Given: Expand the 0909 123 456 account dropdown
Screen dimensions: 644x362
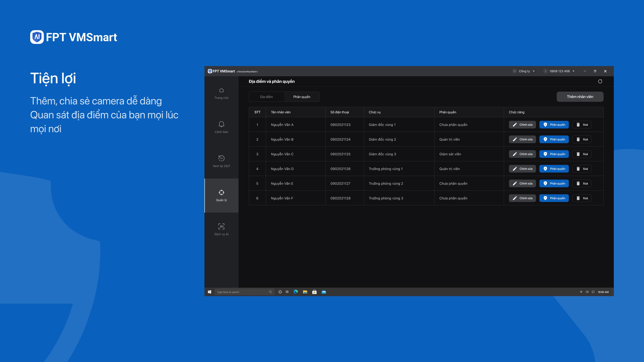Looking at the screenshot, I should pos(559,71).
